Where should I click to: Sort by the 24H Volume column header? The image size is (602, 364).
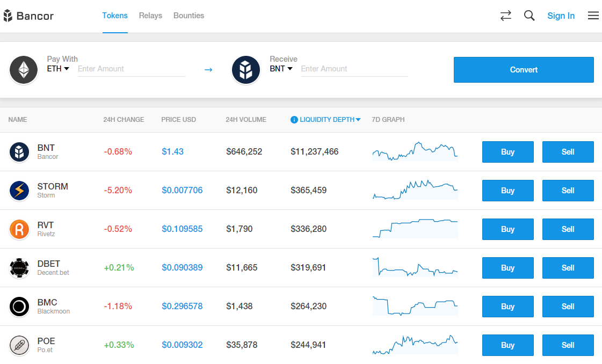(x=246, y=120)
